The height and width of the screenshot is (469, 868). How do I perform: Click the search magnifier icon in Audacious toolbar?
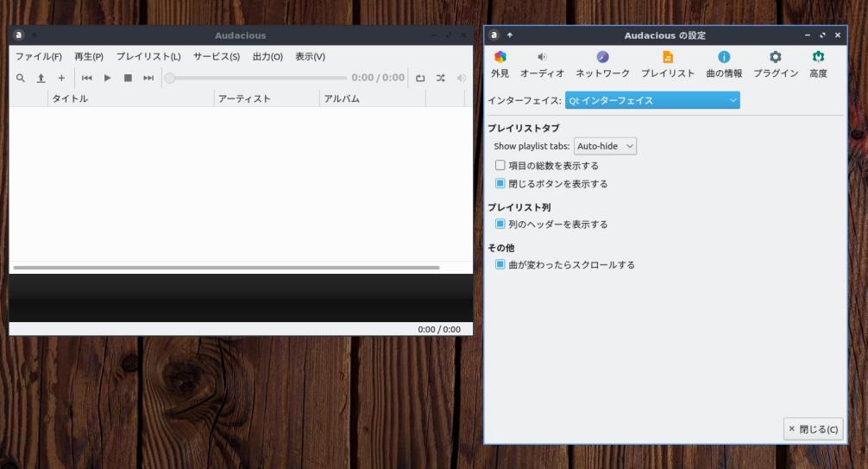pyautogui.click(x=21, y=78)
